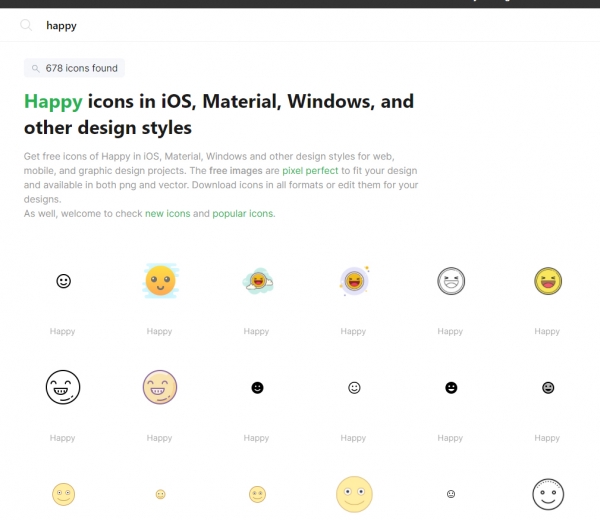Click 'Happy' label under cloud laughing face

pyautogui.click(x=256, y=331)
